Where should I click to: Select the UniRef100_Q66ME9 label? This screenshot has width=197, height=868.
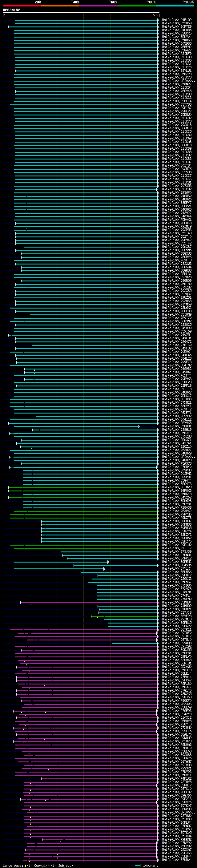[177, 128]
